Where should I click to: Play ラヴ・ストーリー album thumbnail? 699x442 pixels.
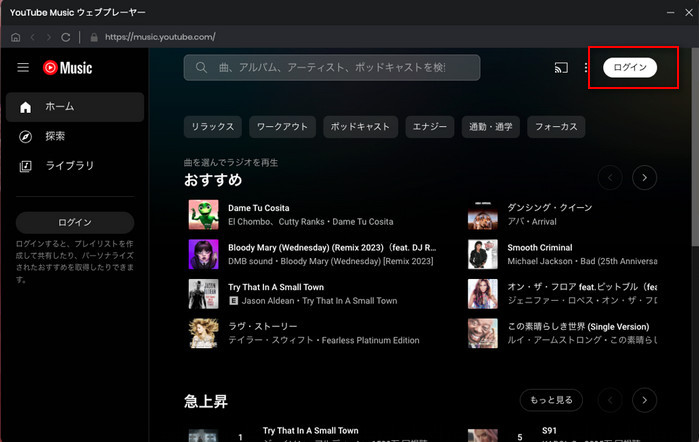(x=203, y=333)
